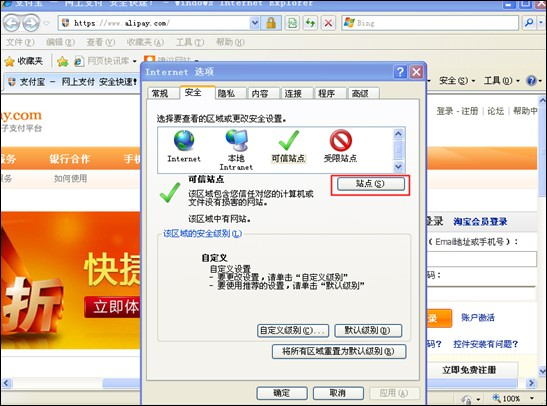Click the green Refresh arrows icon
This screenshot has height=406, width=547.
310,23
